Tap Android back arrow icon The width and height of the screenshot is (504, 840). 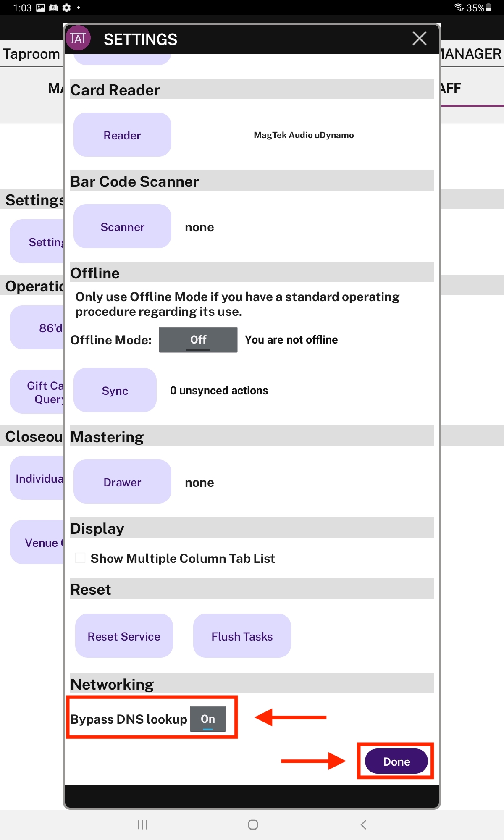point(364,824)
